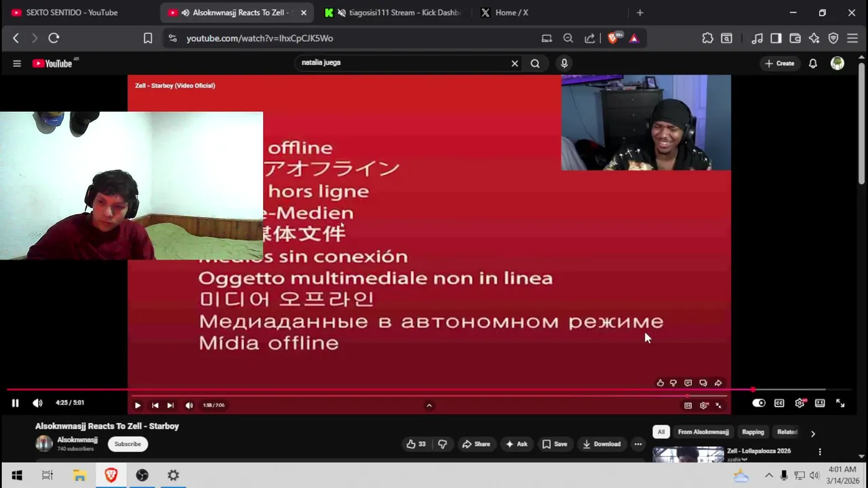The height and width of the screenshot is (488, 868).
Task: Mute the outer YouTube player volume
Action: tap(37, 403)
